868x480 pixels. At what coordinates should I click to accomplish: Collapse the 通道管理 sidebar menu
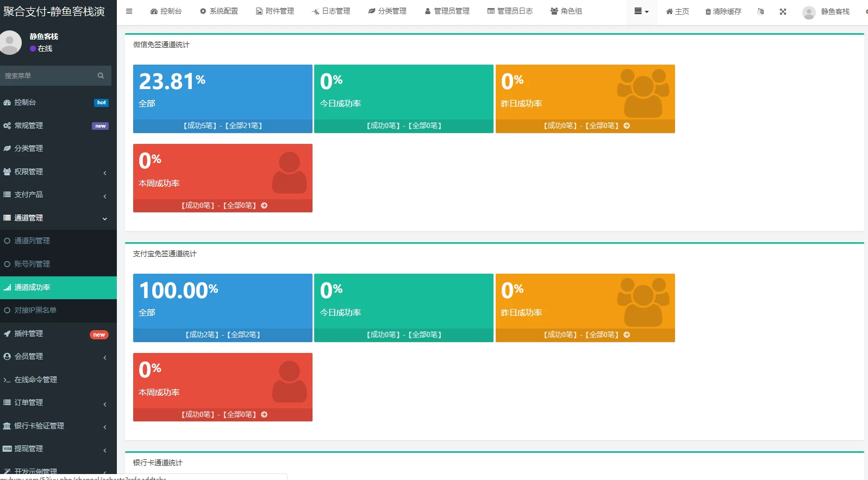pyautogui.click(x=54, y=218)
